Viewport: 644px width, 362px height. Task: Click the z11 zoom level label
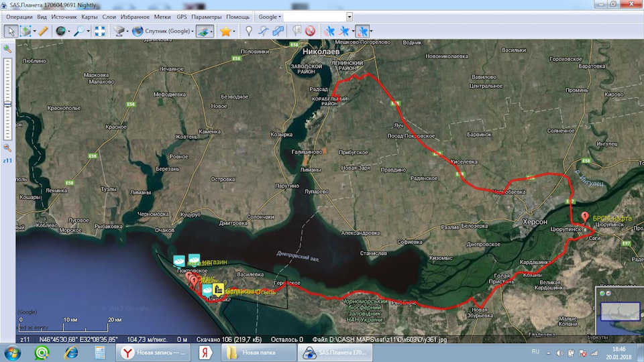click(7, 160)
